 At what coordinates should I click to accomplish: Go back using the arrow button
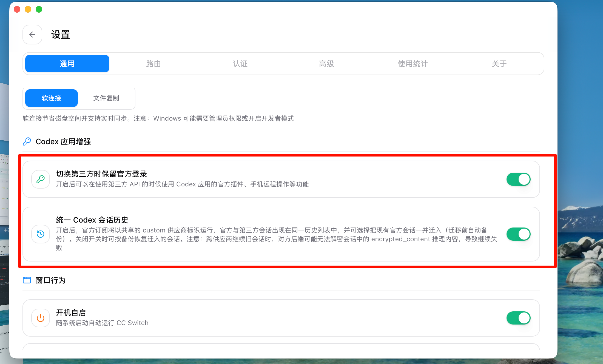[x=32, y=35]
